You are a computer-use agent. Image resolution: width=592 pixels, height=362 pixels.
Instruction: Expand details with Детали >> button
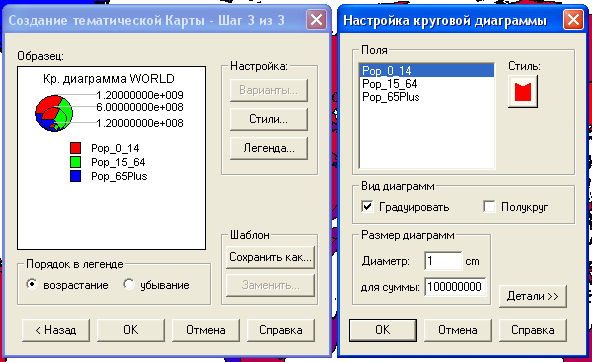533,296
